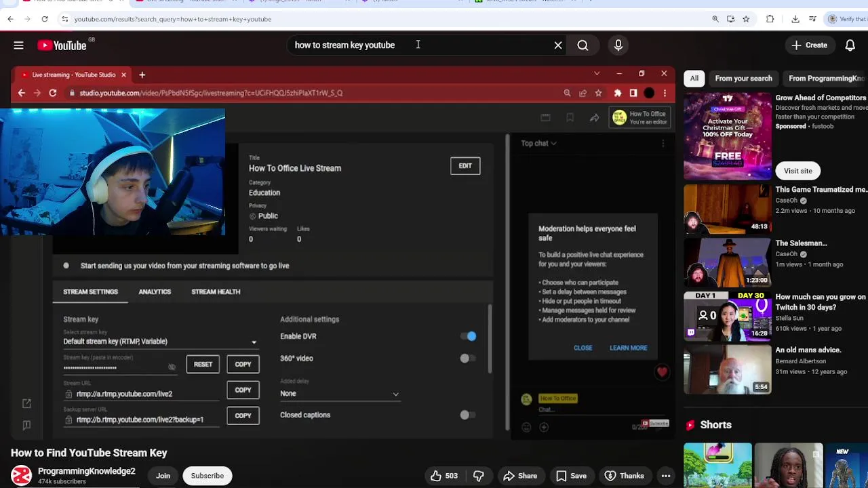
Task: Run search with the magnifier button
Action: [x=583, y=45]
